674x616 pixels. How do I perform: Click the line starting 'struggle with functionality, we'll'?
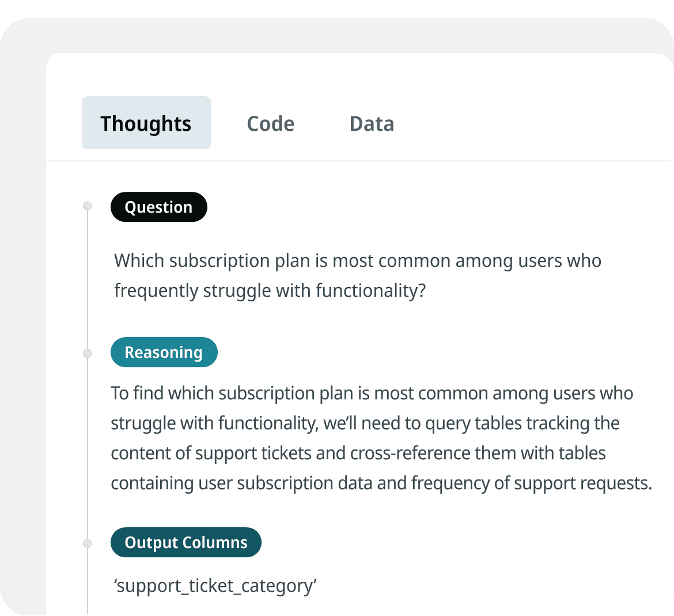(365, 423)
